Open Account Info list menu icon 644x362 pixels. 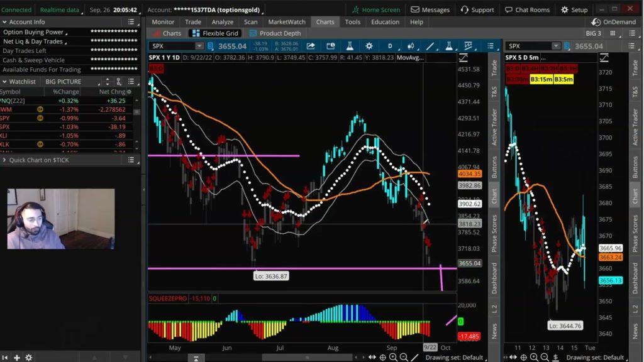pyautogui.click(x=131, y=22)
